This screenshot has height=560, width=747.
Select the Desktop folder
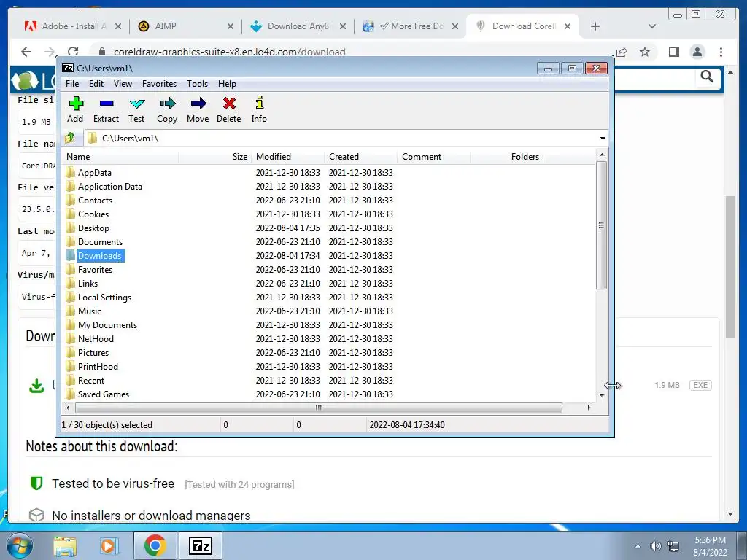(93, 228)
